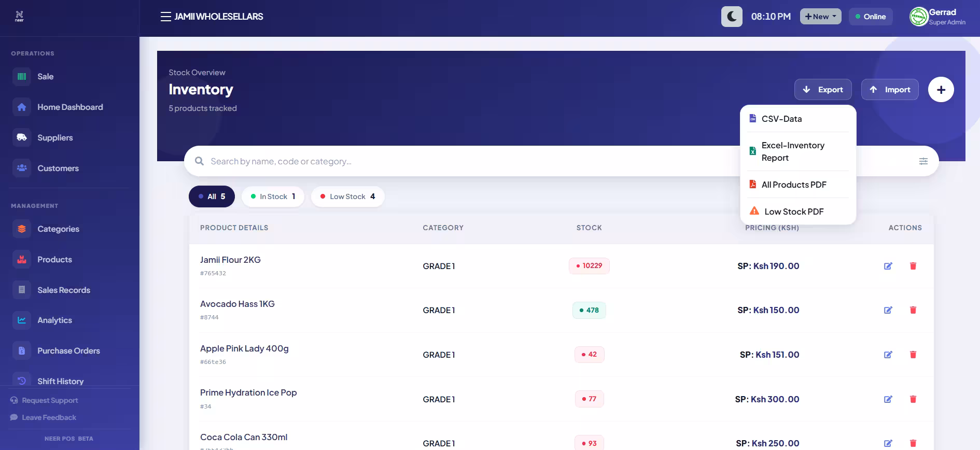This screenshot has width=980, height=450.
Task: Open search filter settings icon
Action: 923,161
